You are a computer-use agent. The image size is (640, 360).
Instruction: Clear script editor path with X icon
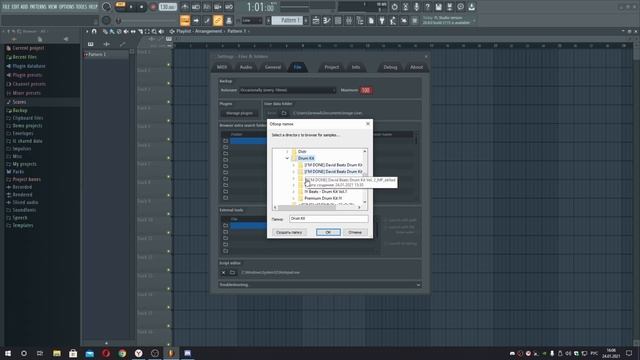223,272
